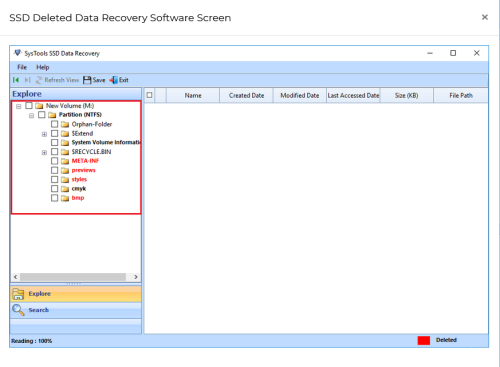Tick the previews folder checkbox
The height and width of the screenshot is (367, 500).
tap(55, 170)
